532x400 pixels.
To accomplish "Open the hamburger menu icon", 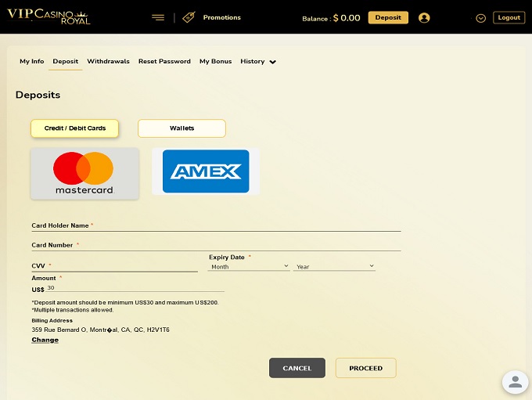I will (x=158, y=18).
